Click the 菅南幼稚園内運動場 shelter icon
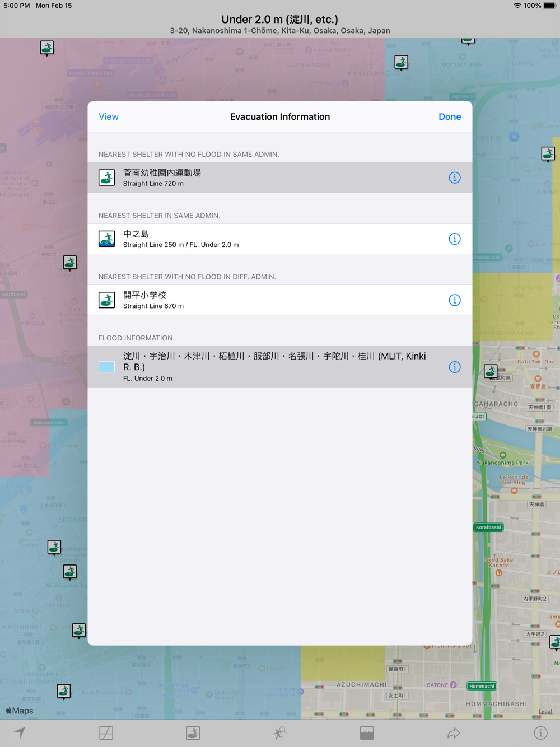Image resolution: width=560 pixels, height=747 pixels. 106,178
